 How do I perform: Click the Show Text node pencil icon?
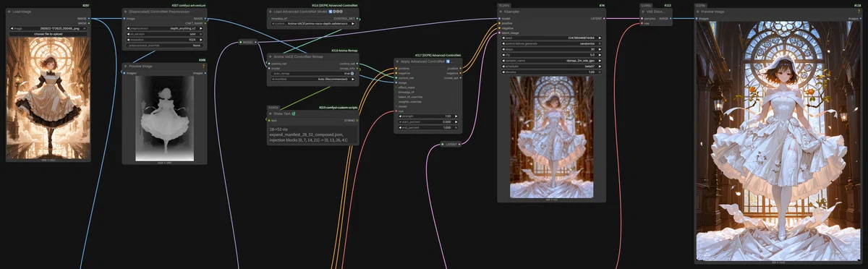click(294, 114)
